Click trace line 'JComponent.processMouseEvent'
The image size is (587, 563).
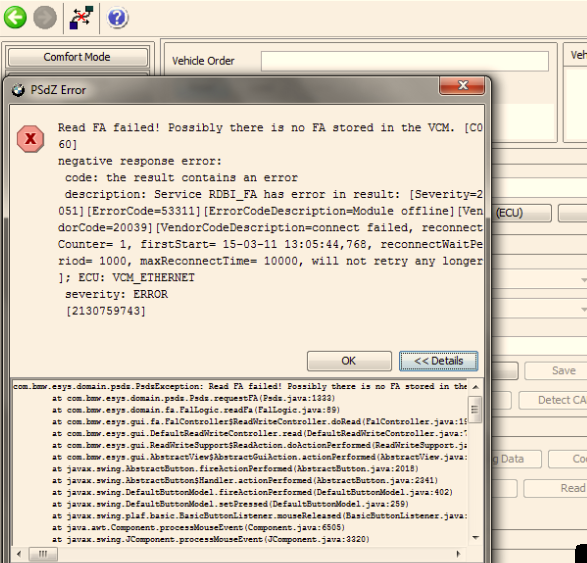pyautogui.click(x=211, y=539)
